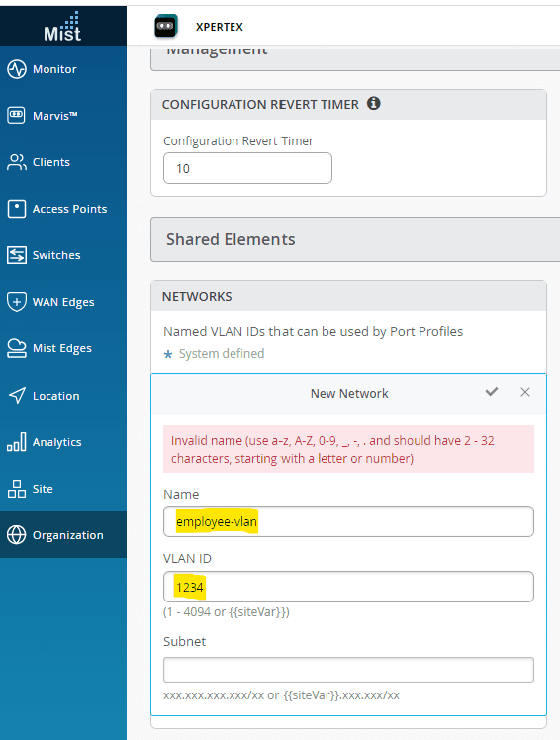This screenshot has height=740, width=560.
Task: Show Configuration Revert Timer info tooltip
Action: 374,103
